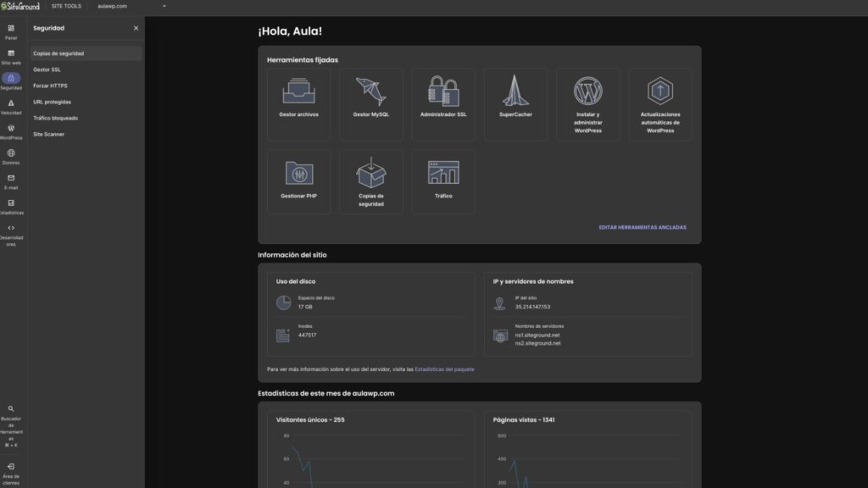Follow the Estadísticas del paquete link
The height and width of the screenshot is (488, 868).
pyautogui.click(x=444, y=369)
